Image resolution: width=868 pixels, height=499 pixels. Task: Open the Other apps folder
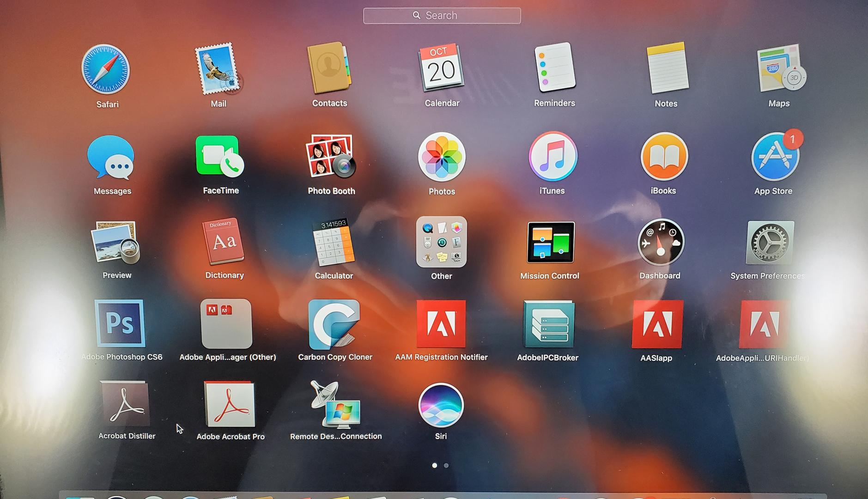[442, 242]
